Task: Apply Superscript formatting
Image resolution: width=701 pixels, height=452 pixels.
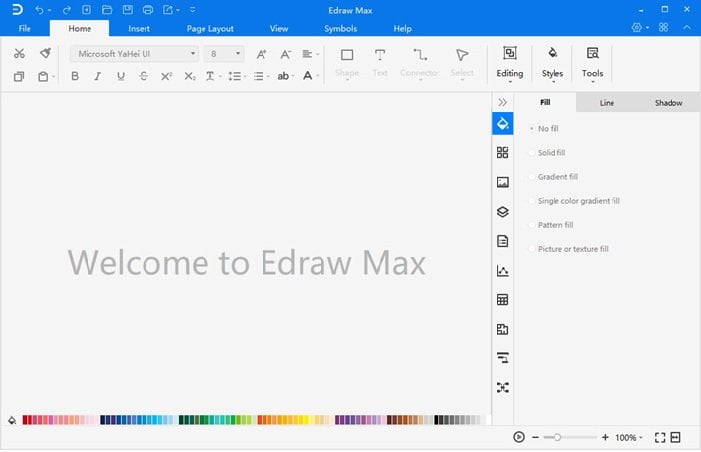Action: tap(166, 76)
